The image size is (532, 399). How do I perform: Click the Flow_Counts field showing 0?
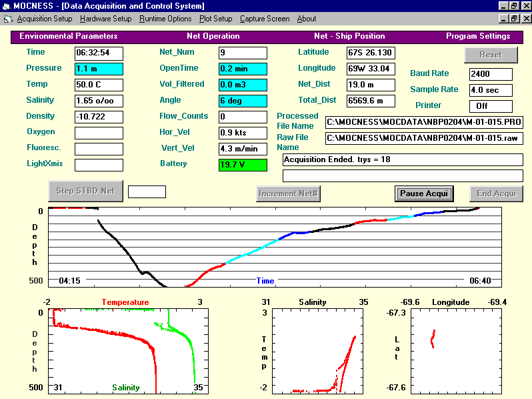click(243, 117)
